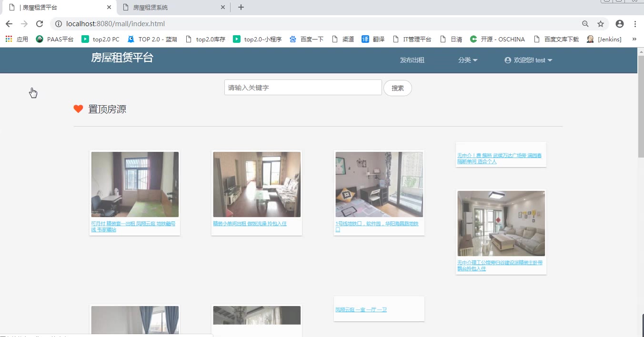Open the 无中介！费 listing link
644x337 pixels.
[499, 159]
